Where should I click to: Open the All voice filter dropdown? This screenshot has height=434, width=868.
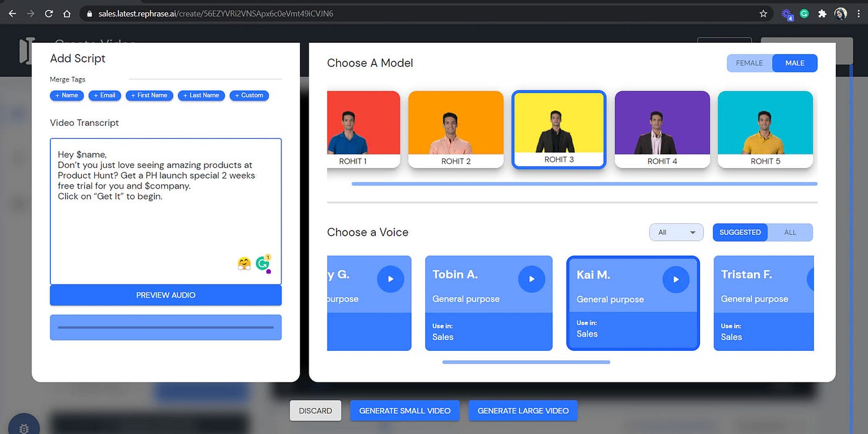coord(676,232)
